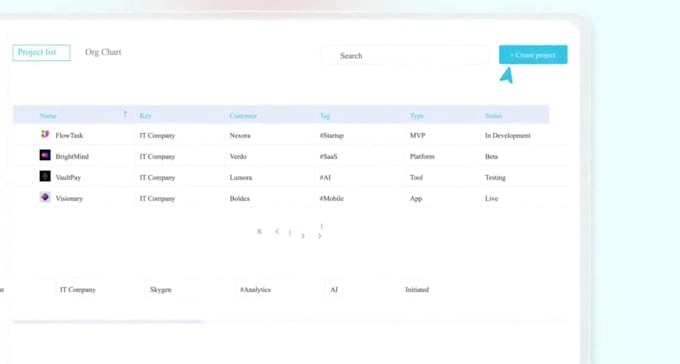
Task: Click the Lumora customer cell
Action: (241, 177)
